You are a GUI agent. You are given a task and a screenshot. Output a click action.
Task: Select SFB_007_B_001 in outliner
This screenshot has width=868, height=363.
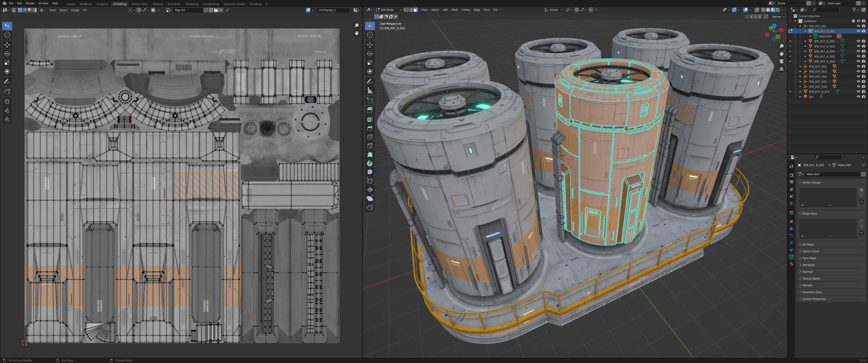pos(819,92)
